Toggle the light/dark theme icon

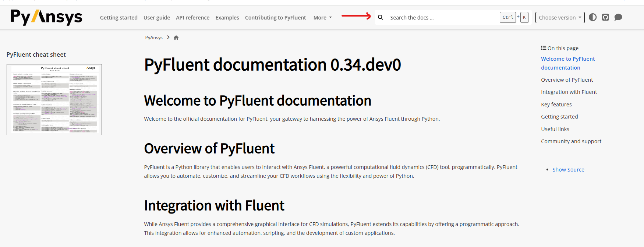pos(592,17)
